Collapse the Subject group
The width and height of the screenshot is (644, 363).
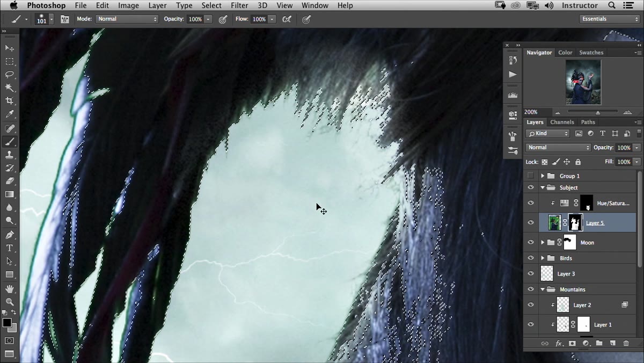tap(543, 187)
